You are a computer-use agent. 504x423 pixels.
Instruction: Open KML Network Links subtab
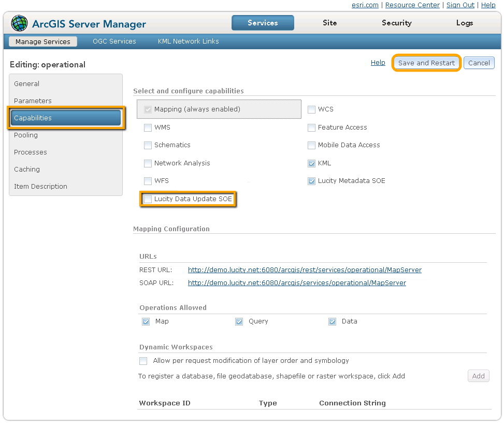(x=189, y=41)
